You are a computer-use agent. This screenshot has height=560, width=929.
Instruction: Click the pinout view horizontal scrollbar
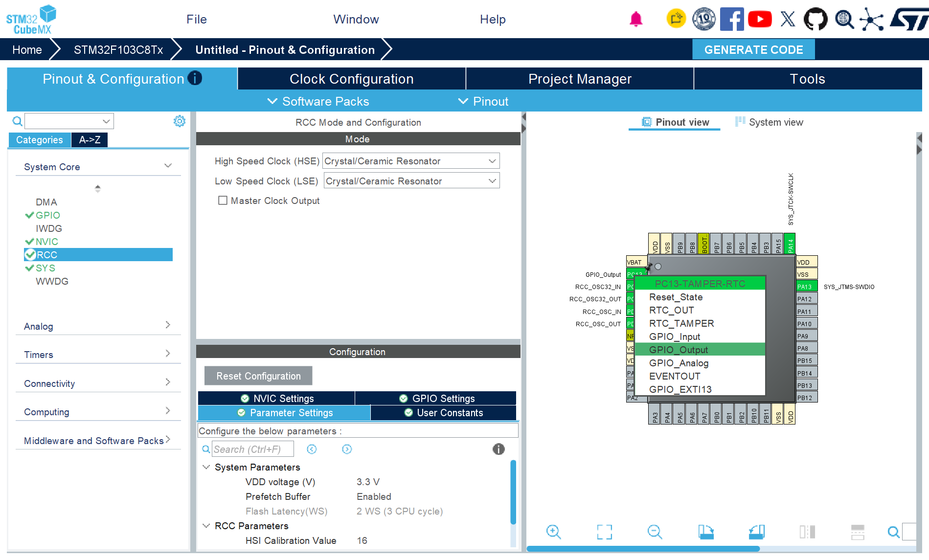coord(643,549)
